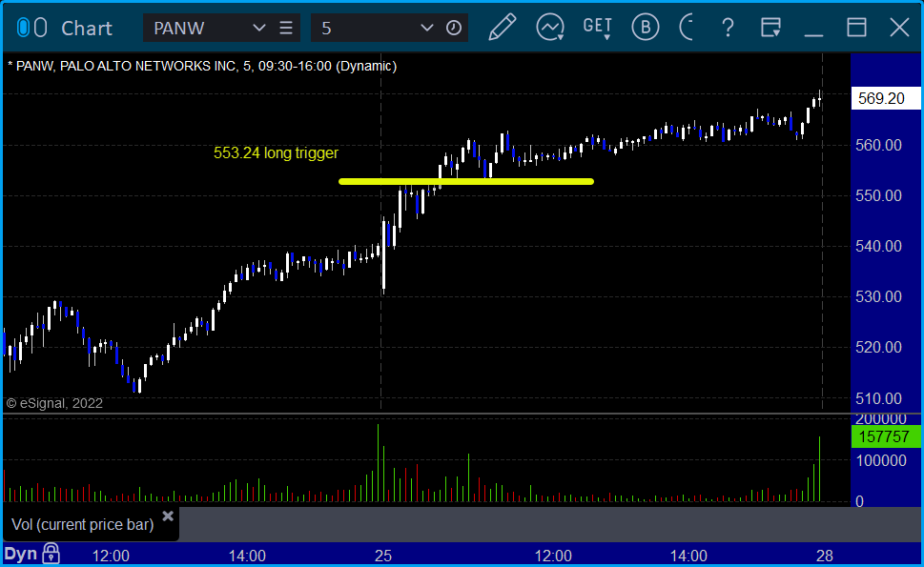Open the page layout dropdown icon
The width and height of the screenshot is (924, 567).
pos(770,27)
